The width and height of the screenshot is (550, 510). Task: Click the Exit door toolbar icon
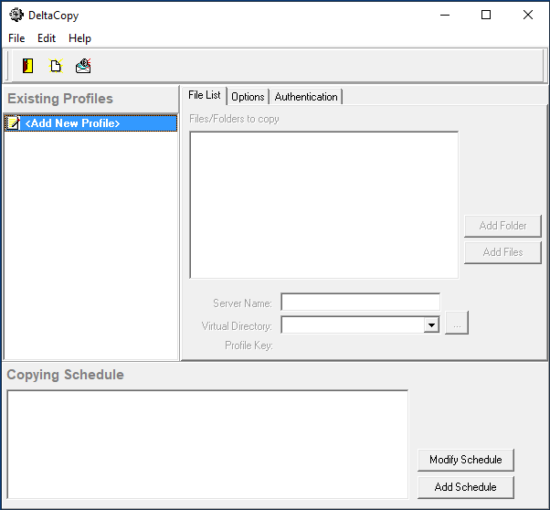[x=28, y=66]
